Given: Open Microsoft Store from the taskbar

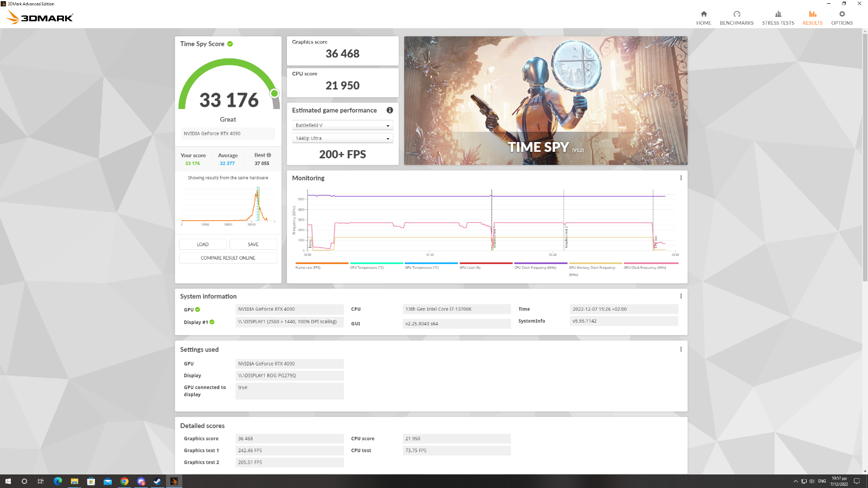Looking at the screenshot, I should (91, 481).
